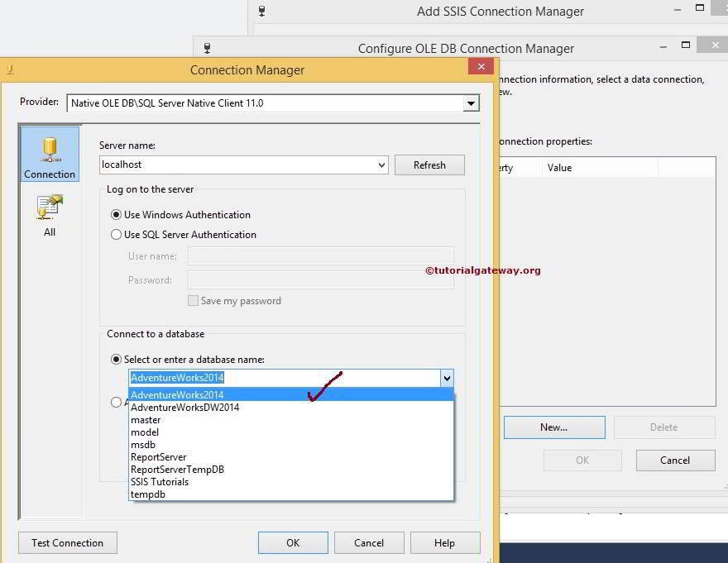Image resolution: width=728 pixels, height=563 pixels.
Task: Expand the Server name dropdown arrow
Action: click(381, 165)
